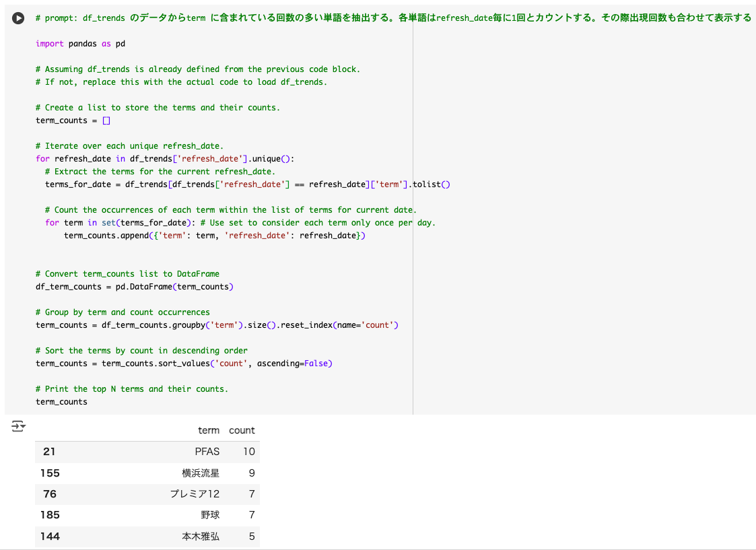Click the 'df_term_counts = pd.DataFrame' line
This screenshot has width=756, height=550.
135,287
